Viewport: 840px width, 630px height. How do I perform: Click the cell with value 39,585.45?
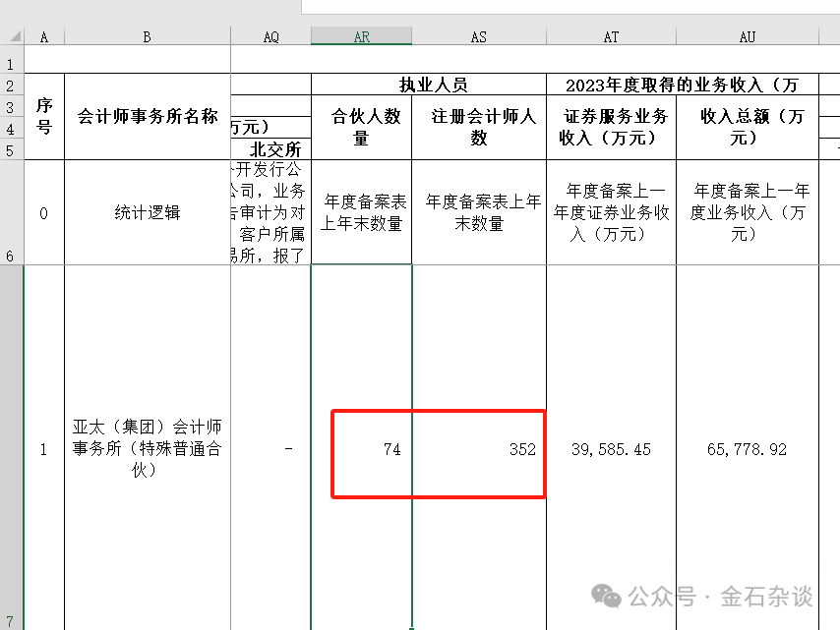coord(611,448)
